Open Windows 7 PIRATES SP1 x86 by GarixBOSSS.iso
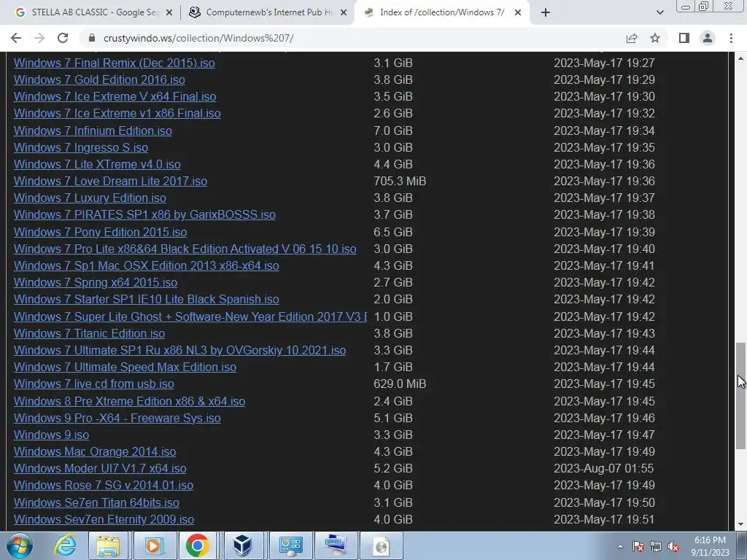The image size is (747, 560). 144,215
